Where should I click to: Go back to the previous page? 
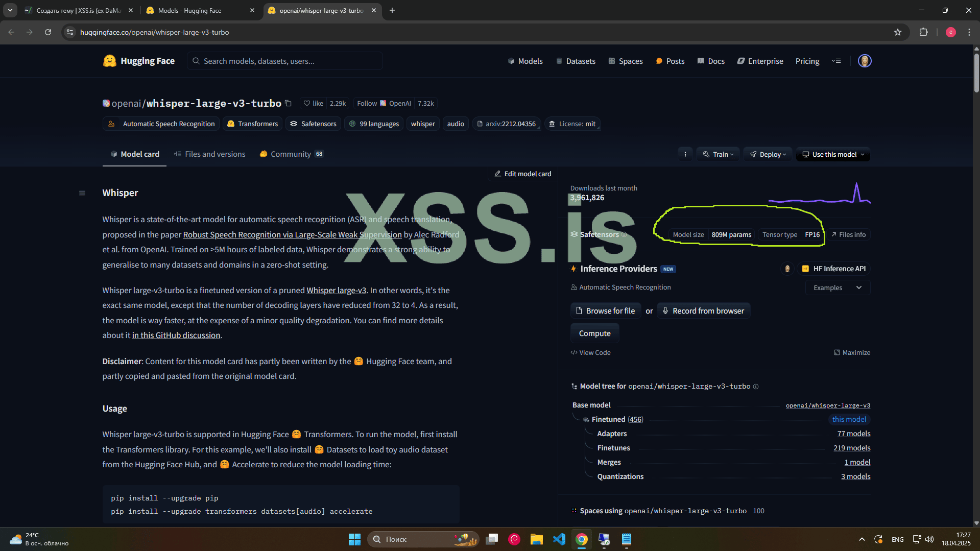coord(11,32)
